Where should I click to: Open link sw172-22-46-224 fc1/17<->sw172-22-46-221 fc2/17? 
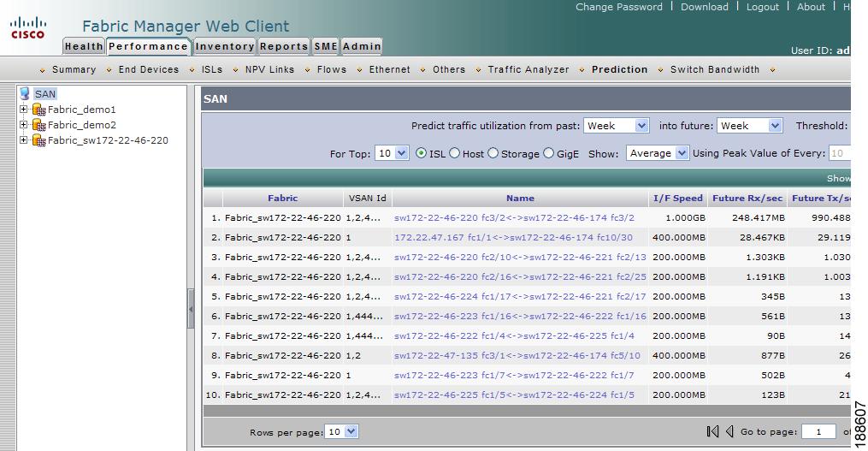520,296
